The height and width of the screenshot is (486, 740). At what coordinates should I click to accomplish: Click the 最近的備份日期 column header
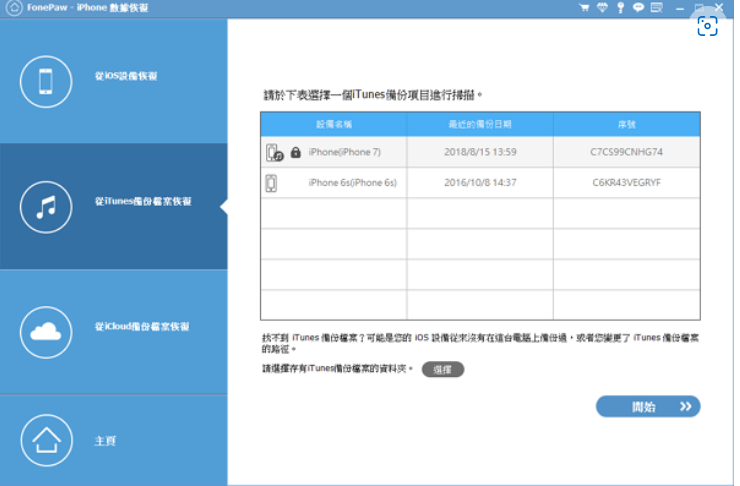pyautogui.click(x=480, y=125)
